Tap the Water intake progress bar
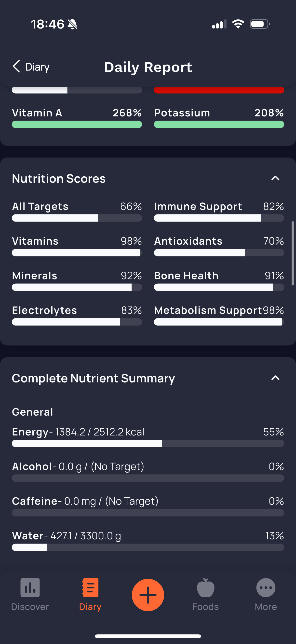This screenshot has width=296, height=644. [148, 547]
